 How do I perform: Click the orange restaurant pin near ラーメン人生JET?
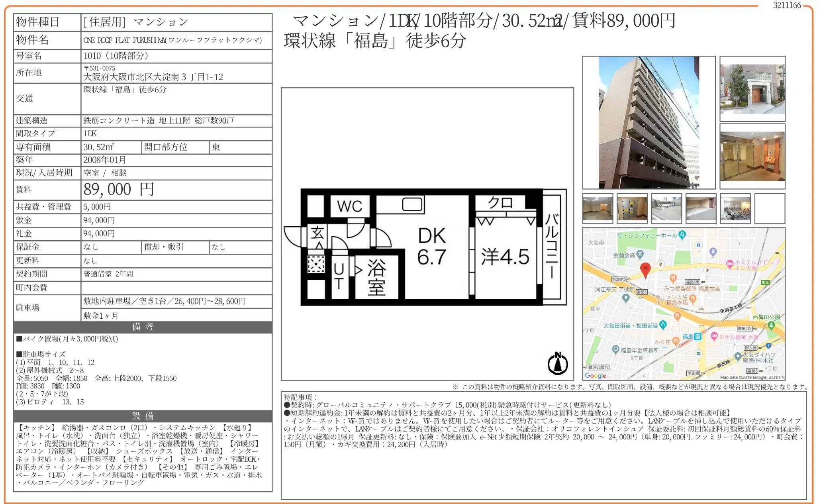pyautogui.click(x=692, y=299)
